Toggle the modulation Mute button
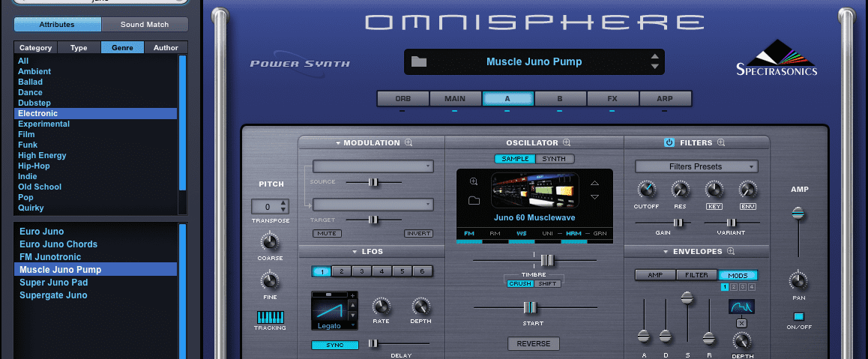The height and width of the screenshot is (359, 868). pyautogui.click(x=327, y=233)
